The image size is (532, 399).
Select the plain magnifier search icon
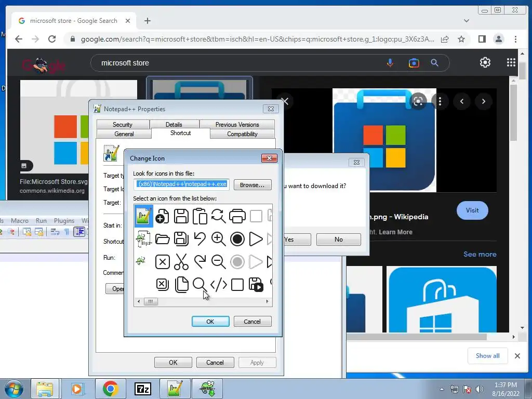click(x=199, y=284)
